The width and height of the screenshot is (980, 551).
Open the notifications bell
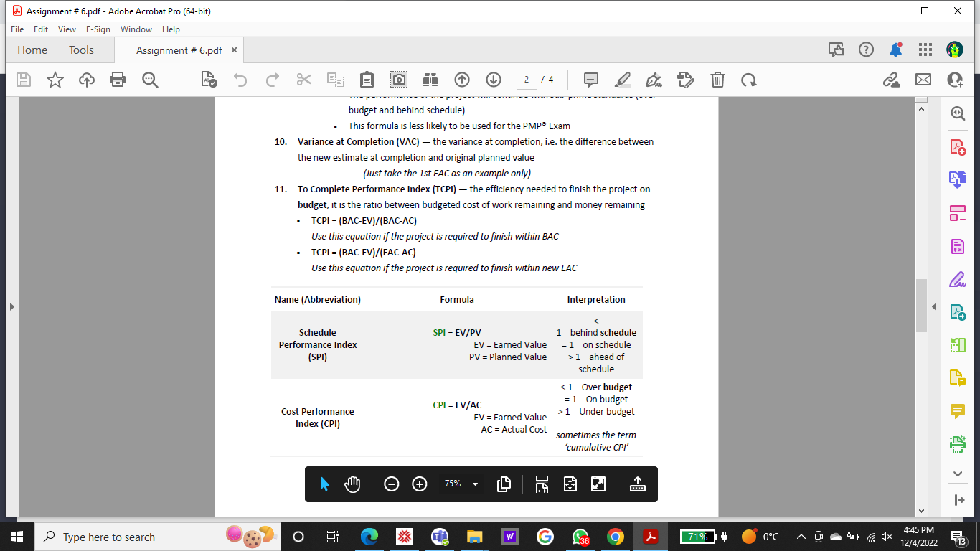(x=896, y=50)
